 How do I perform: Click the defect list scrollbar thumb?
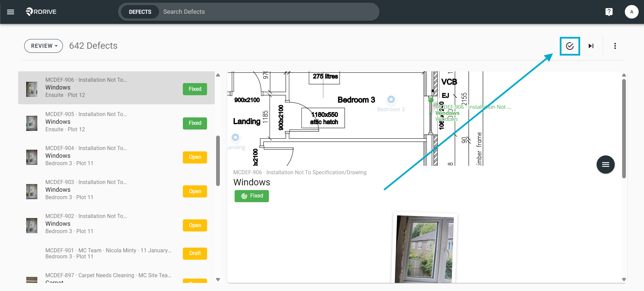(218, 161)
